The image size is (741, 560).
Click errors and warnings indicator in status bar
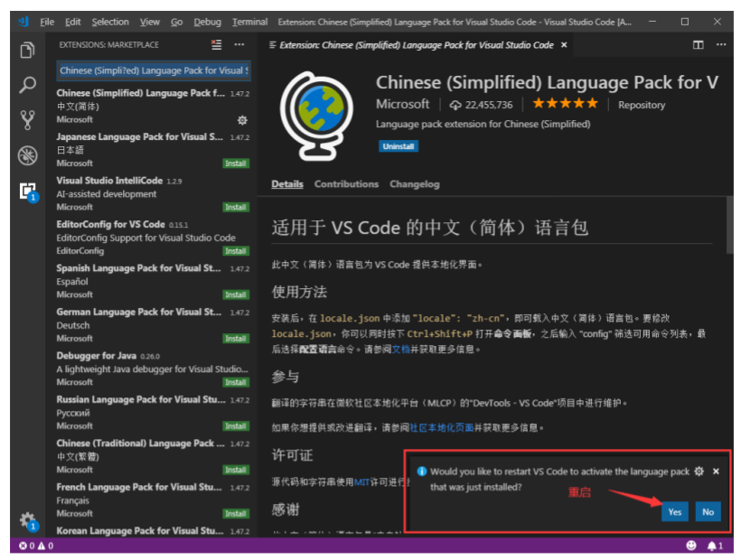(x=36, y=546)
